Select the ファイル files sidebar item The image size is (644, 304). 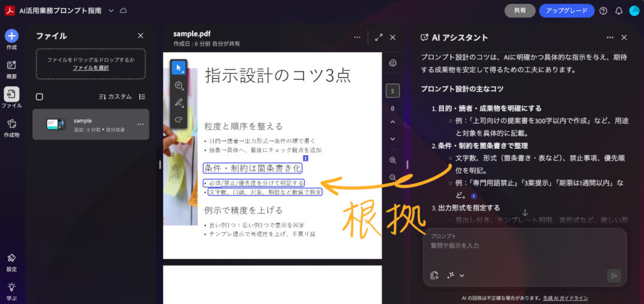tap(11, 97)
